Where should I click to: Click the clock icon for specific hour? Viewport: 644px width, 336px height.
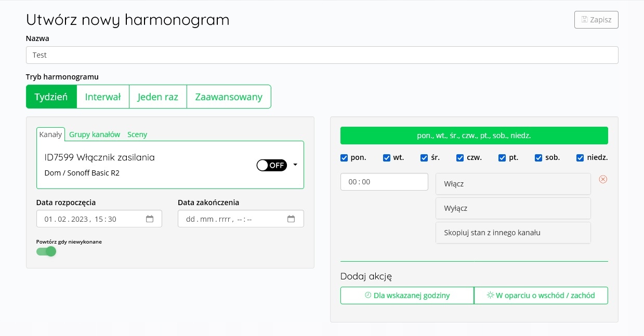pyautogui.click(x=368, y=295)
